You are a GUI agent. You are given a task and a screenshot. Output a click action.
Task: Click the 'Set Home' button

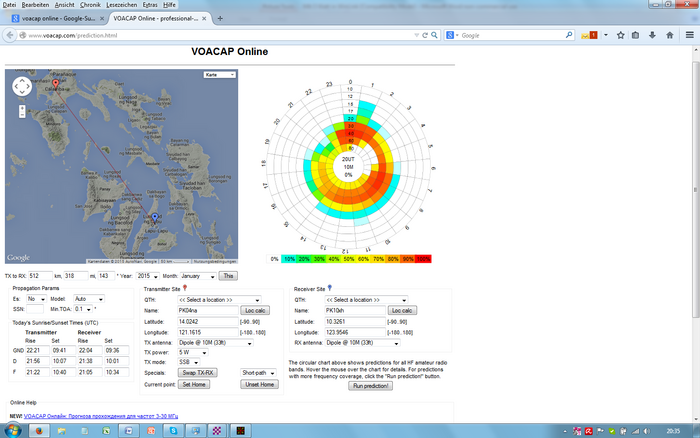pos(194,384)
